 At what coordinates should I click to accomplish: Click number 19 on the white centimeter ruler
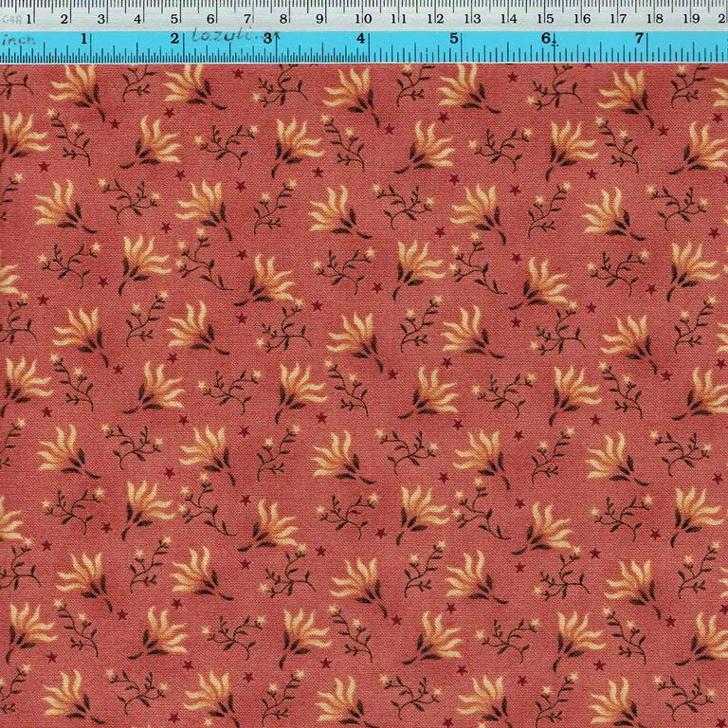click(x=693, y=19)
